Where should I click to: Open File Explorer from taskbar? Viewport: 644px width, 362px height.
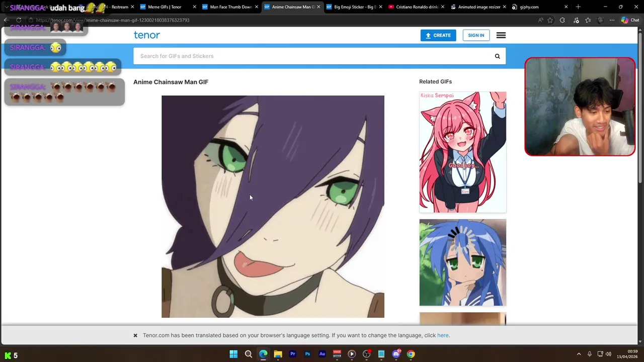tap(278, 354)
